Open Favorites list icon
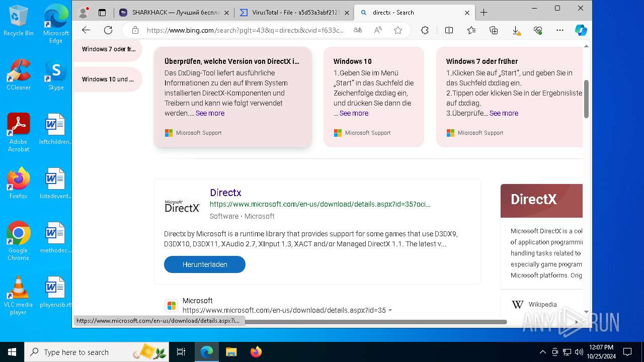 471,30
